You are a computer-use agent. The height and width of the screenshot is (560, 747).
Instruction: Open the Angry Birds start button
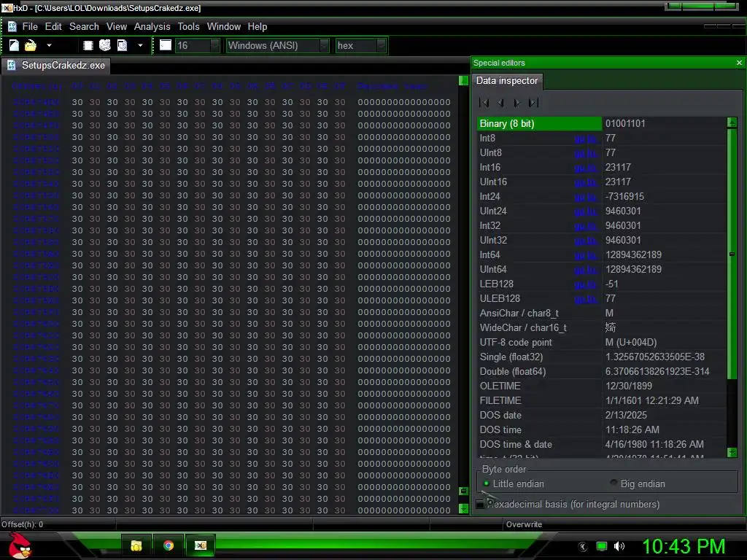click(x=20, y=545)
